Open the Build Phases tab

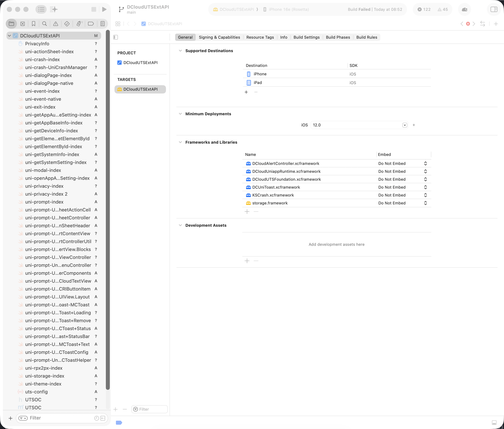[338, 37]
